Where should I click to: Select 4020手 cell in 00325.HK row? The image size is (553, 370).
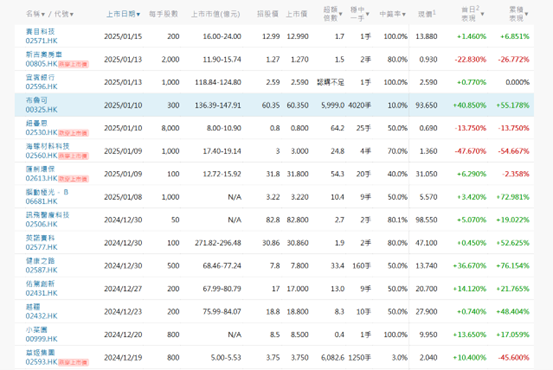click(x=359, y=105)
